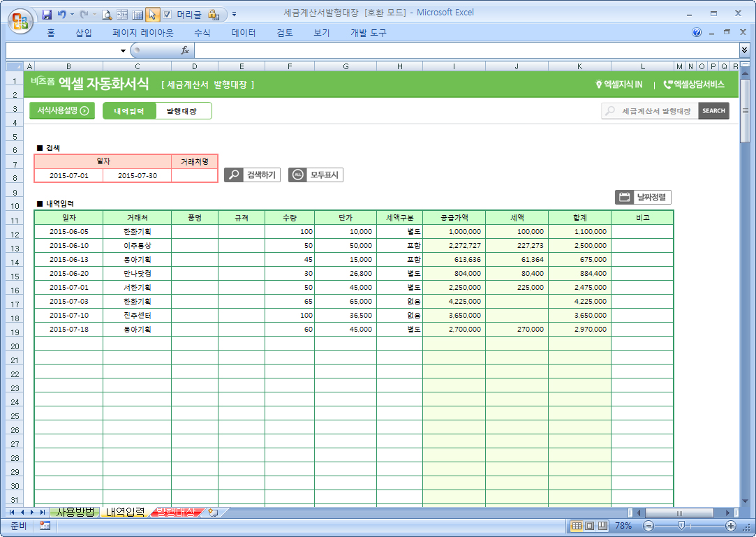Switch to Page Layout view in status bar
Viewport: 756px width, 537px height.
click(589, 526)
